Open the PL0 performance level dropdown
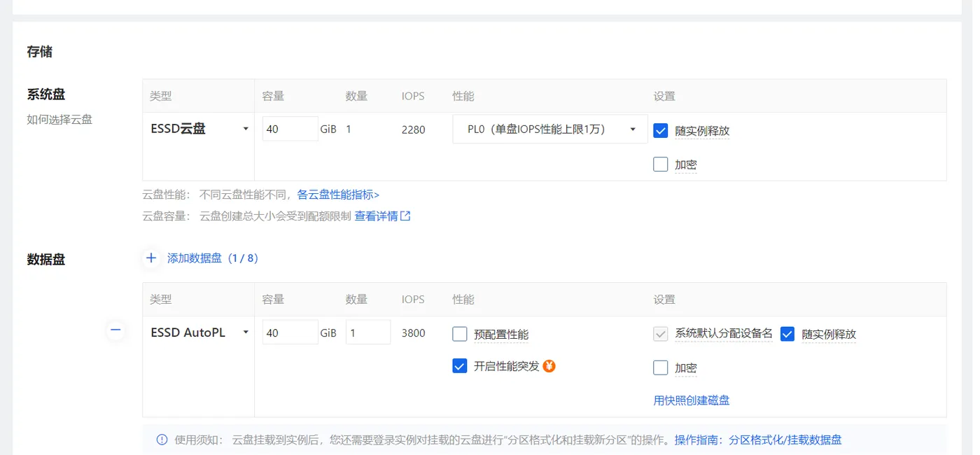Image resolution: width=980 pixels, height=455 pixels. click(x=550, y=129)
